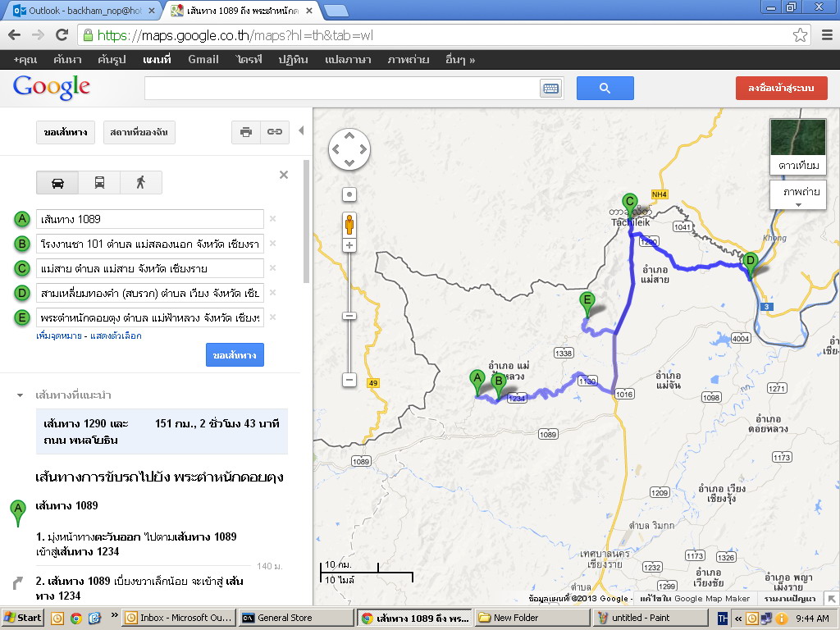Collapse the เส้นทางที่แนะนำ section
The image size is (840, 630).
pos(20,395)
